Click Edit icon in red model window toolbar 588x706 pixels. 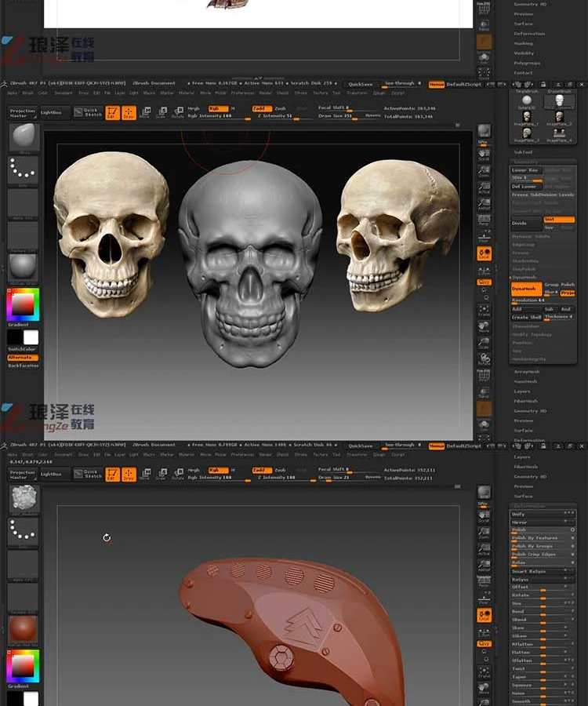click(112, 474)
